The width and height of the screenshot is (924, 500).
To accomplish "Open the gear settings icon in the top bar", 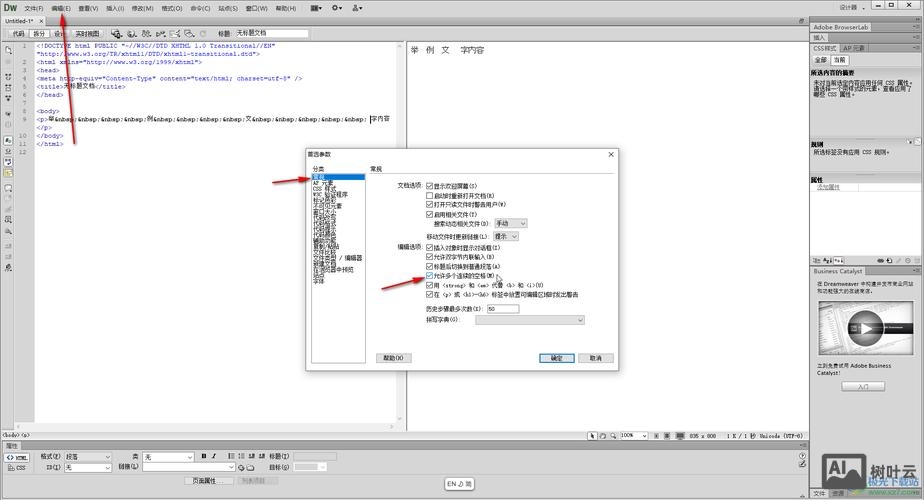I will click(337, 8).
